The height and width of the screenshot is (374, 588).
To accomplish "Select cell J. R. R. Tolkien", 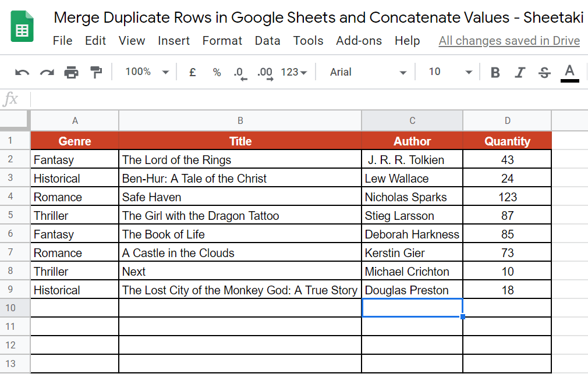I will click(412, 159).
